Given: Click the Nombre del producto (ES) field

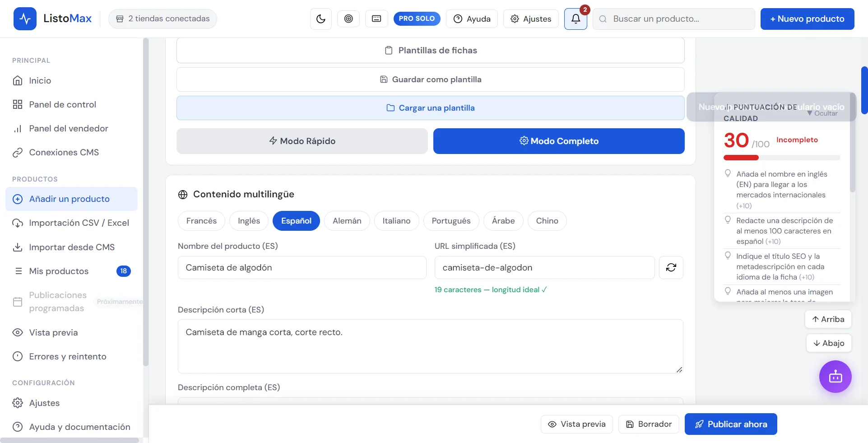Looking at the screenshot, I should [x=302, y=267].
